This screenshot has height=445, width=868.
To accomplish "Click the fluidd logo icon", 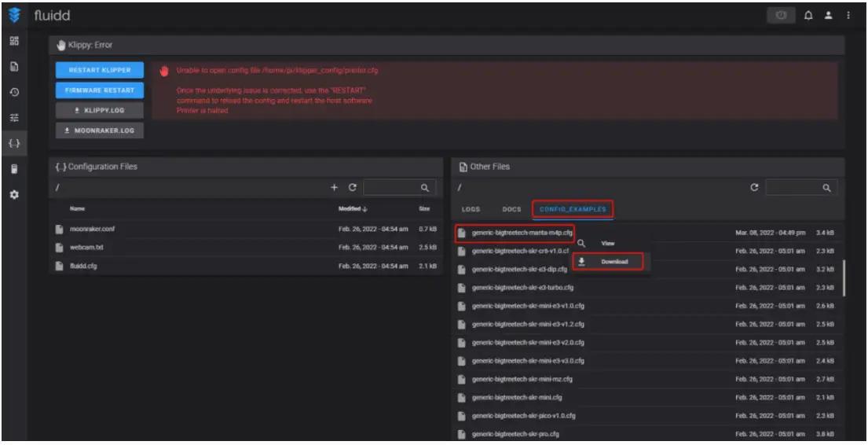I will (x=14, y=16).
